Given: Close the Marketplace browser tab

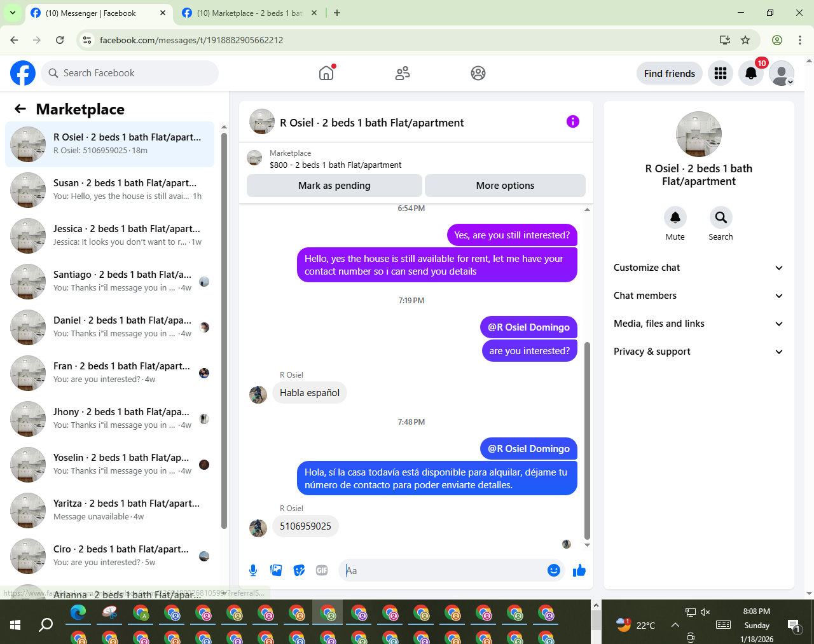Looking at the screenshot, I should coord(314,13).
